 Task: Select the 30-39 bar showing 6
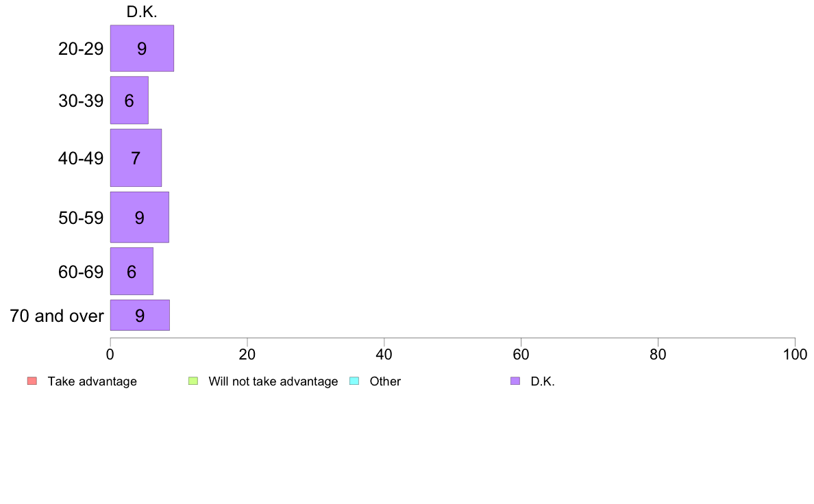(x=129, y=100)
